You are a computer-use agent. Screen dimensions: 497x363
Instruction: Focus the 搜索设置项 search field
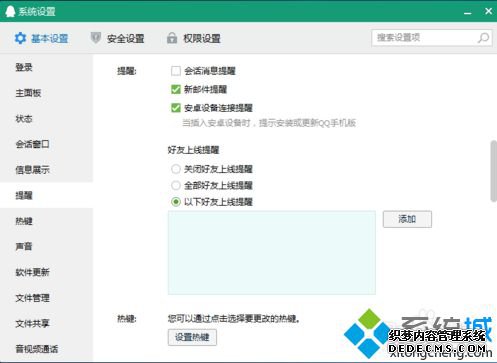[432, 38]
